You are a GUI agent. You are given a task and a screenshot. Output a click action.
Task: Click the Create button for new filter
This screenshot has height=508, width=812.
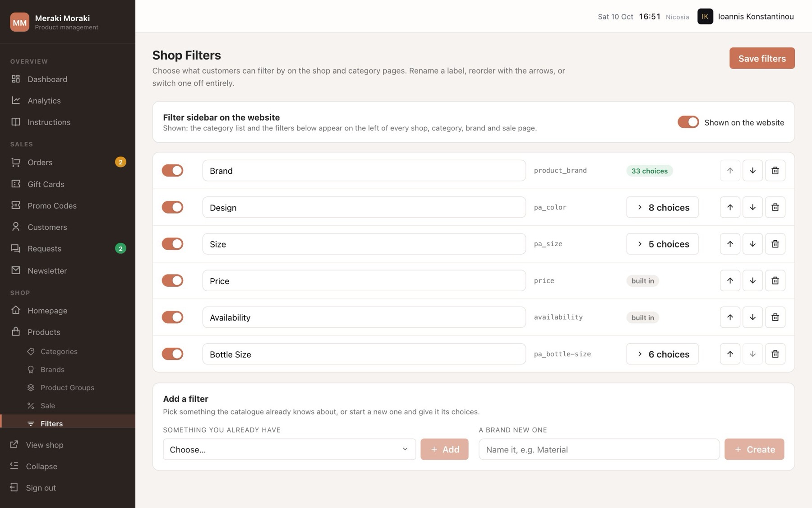pyautogui.click(x=754, y=449)
